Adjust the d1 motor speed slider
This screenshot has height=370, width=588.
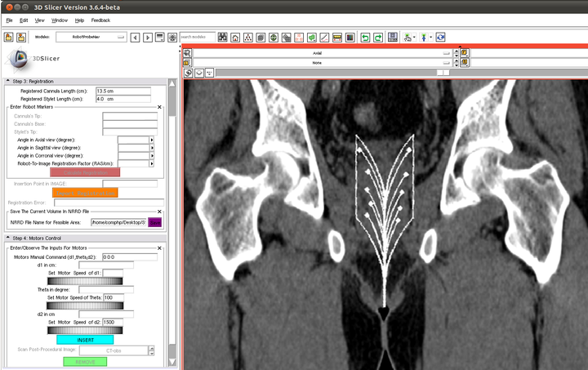(x=85, y=281)
